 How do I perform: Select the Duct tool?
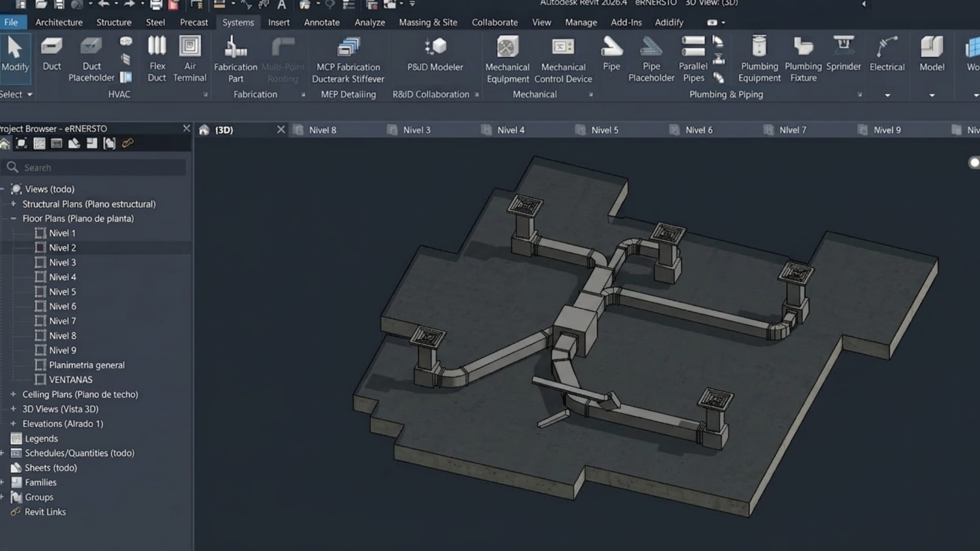[52, 54]
